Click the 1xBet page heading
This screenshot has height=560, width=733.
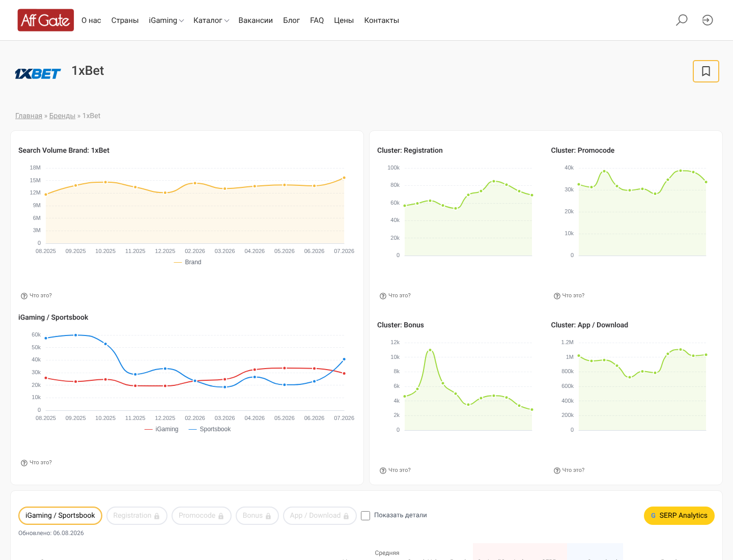(88, 71)
